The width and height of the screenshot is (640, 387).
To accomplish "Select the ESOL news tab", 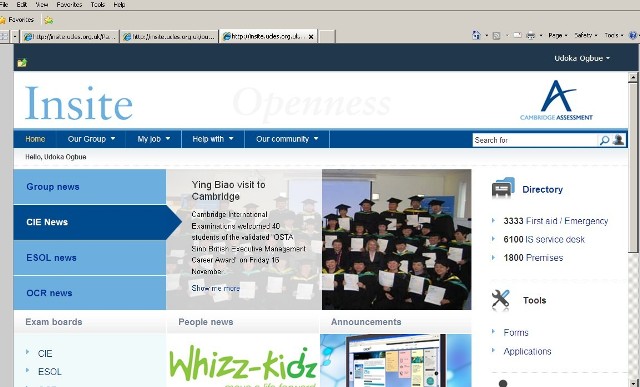I will (90, 258).
